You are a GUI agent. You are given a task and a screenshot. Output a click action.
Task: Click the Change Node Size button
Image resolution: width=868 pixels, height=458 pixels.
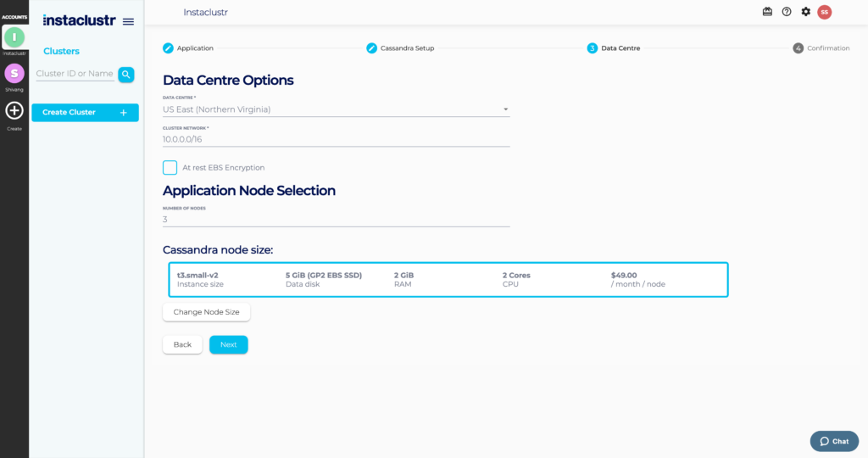pyautogui.click(x=206, y=312)
